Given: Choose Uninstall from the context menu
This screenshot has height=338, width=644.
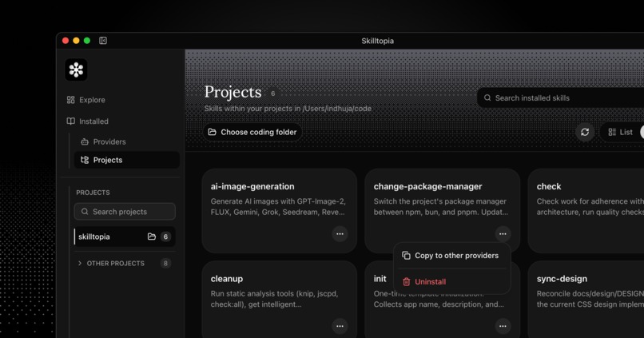Looking at the screenshot, I should (451, 282).
